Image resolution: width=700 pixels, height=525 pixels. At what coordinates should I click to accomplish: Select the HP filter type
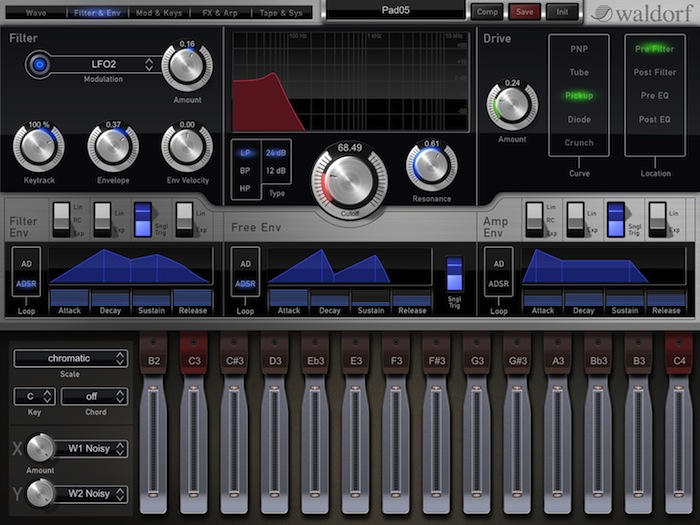click(x=246, y=189)
